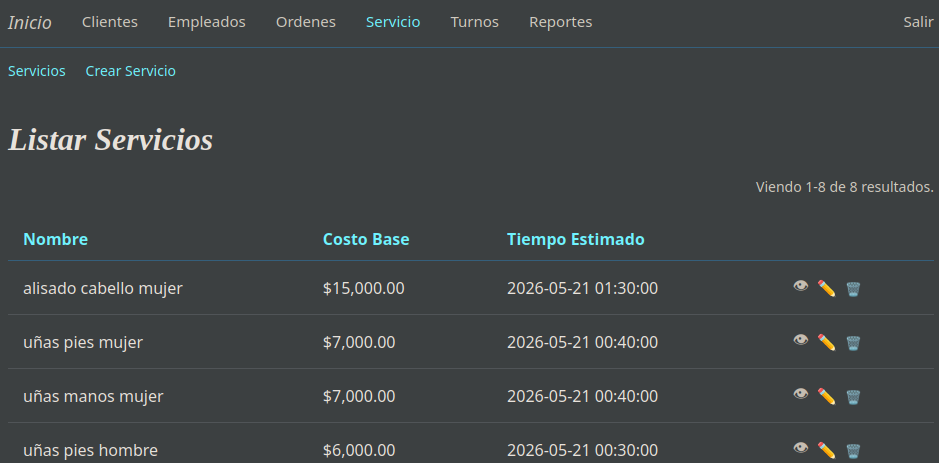
Task: Select the 'alisado cabello mujer' name cell
Action: coord(102,289)
